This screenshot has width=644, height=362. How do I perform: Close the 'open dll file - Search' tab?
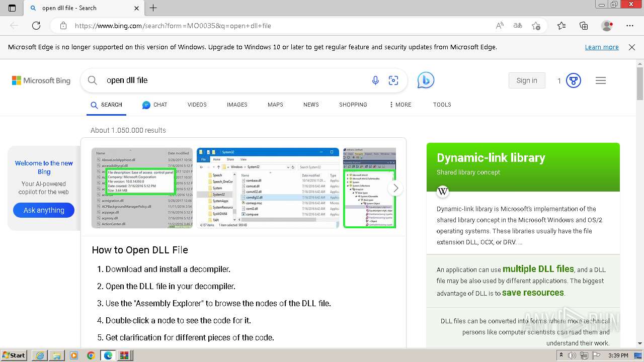pyautogui.click(x=137, y=8)
